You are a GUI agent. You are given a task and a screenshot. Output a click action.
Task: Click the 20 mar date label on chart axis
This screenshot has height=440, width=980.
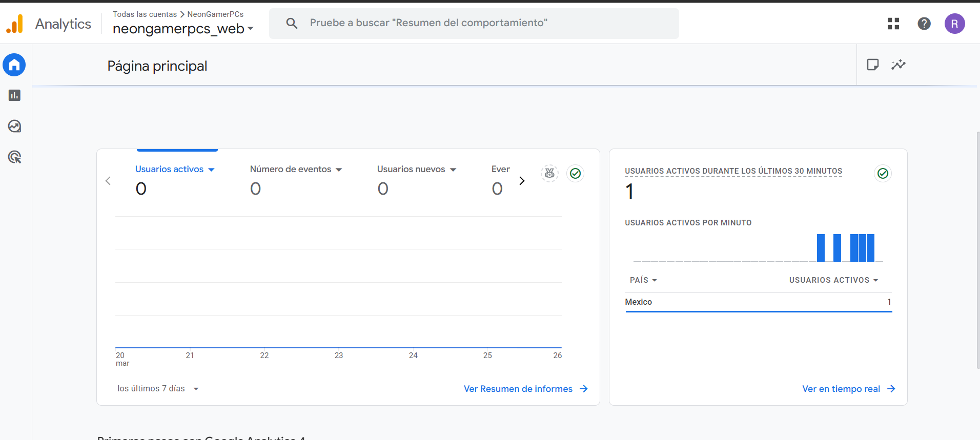[122, 359]
